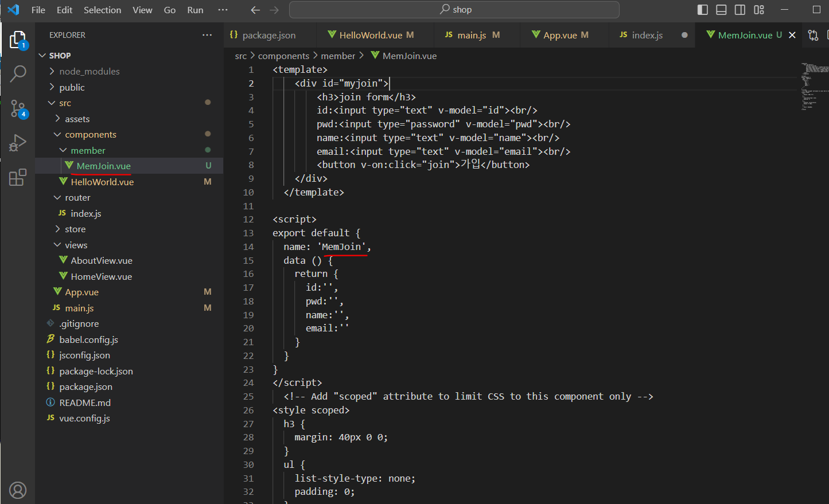The width and height of the screenshot is (829, 504).
Task: Collapse the src folder
Action: pos(52,103)
